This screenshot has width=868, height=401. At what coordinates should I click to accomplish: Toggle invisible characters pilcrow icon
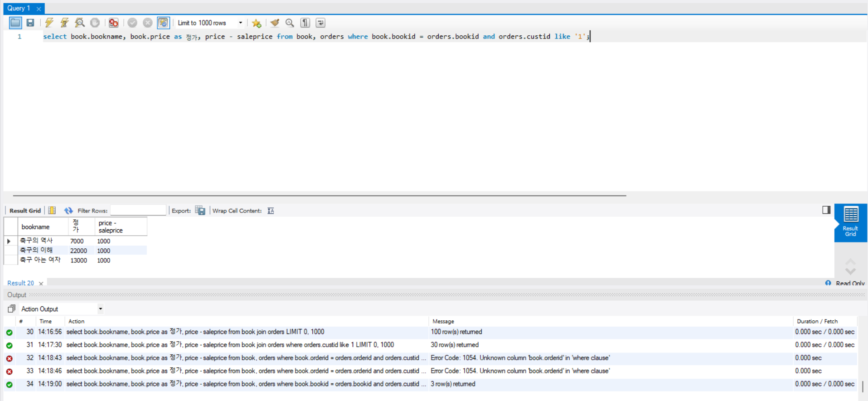pos(305,23)
